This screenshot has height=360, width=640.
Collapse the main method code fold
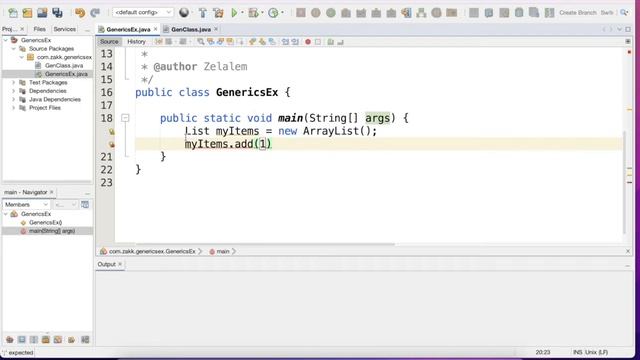click(x=125, y=118)
